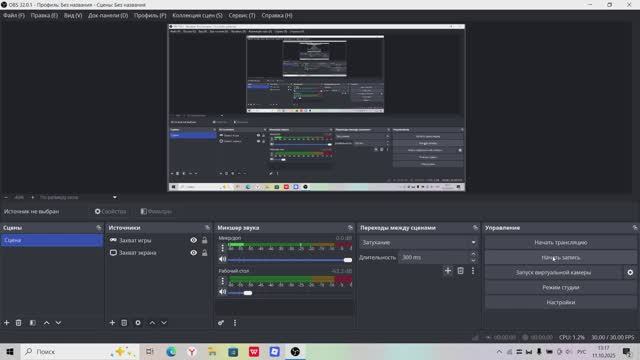Image resolution: width=640 pixels, height=360 pixels.
Task: Move scene up with arrow icon
Action: 47,322
